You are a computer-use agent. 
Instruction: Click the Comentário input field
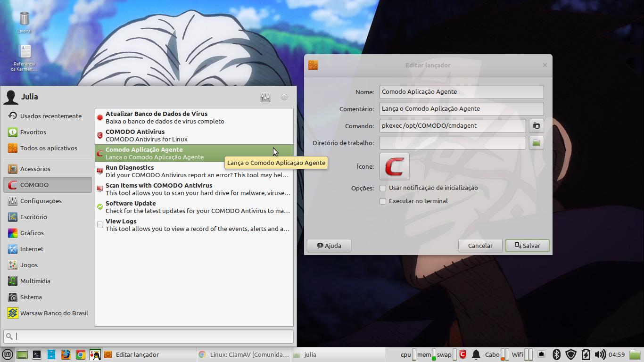[462, 109]
